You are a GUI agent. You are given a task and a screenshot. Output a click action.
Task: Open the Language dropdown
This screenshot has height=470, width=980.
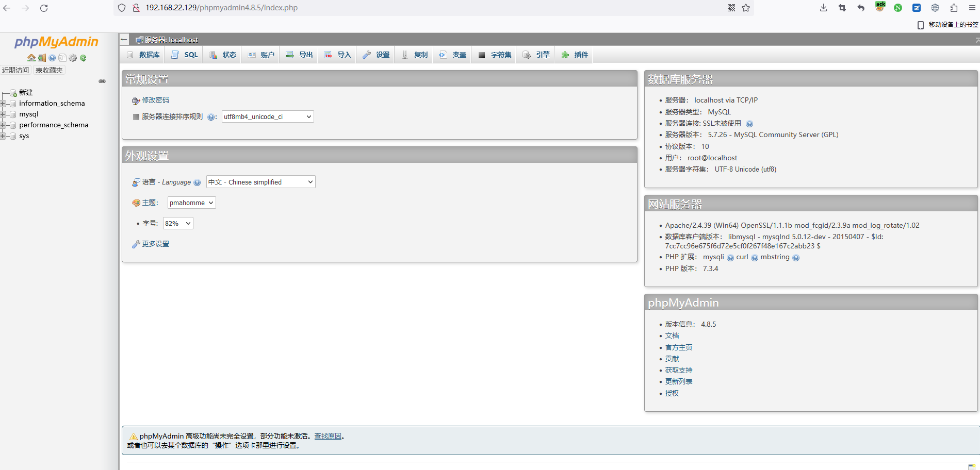coord(261,182)
